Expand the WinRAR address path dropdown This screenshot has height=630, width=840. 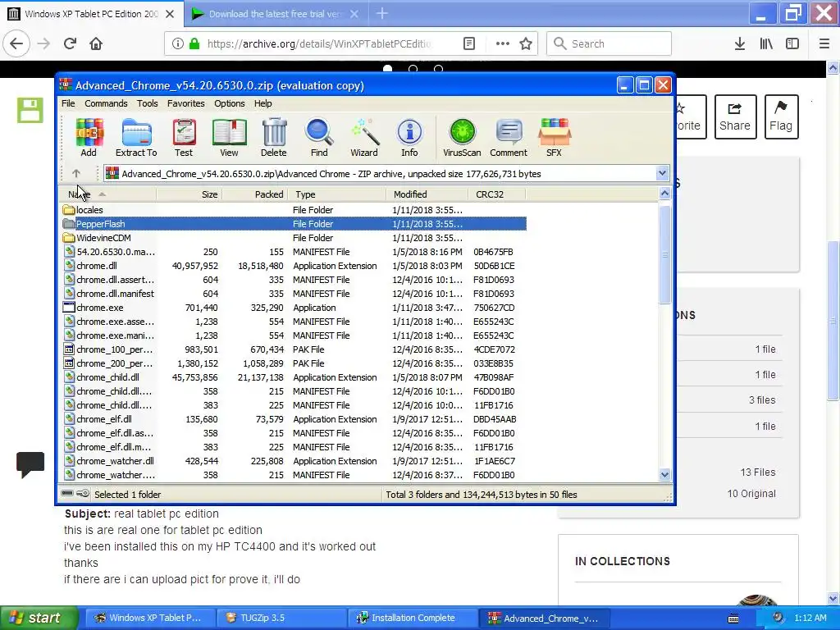pos(662,173)
